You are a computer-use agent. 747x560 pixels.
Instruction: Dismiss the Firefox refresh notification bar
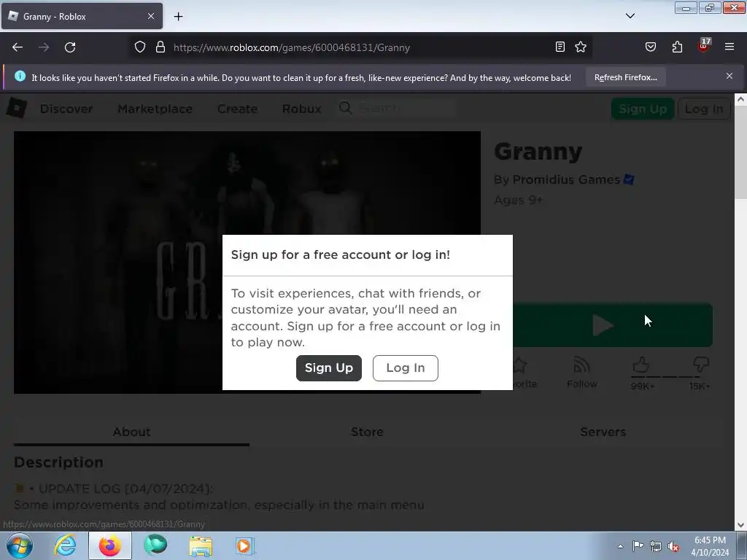click(729, 76)
